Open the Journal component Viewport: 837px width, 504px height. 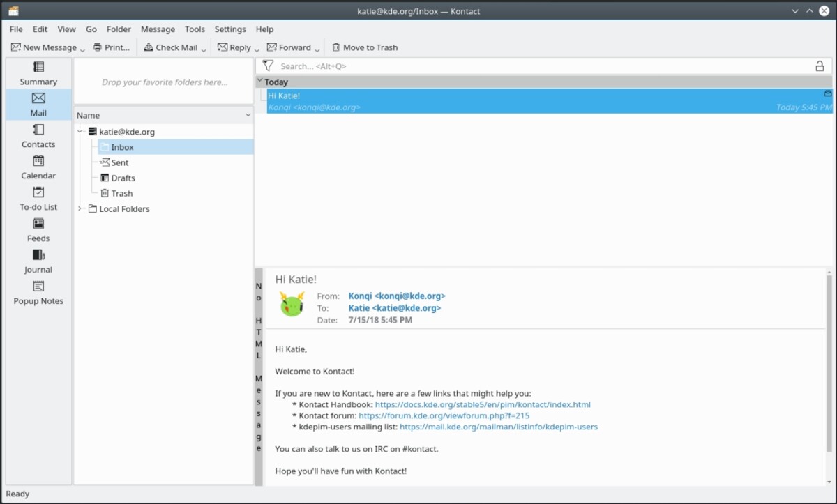click(38, 261)
